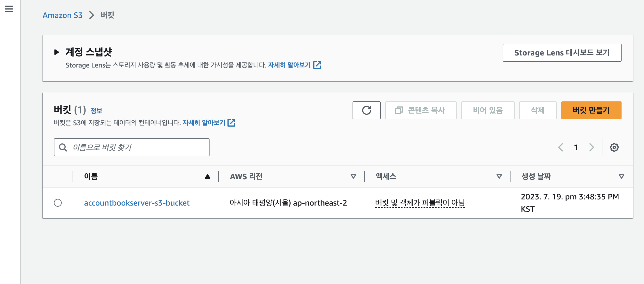Go to next page arrow

pos(592,147)
